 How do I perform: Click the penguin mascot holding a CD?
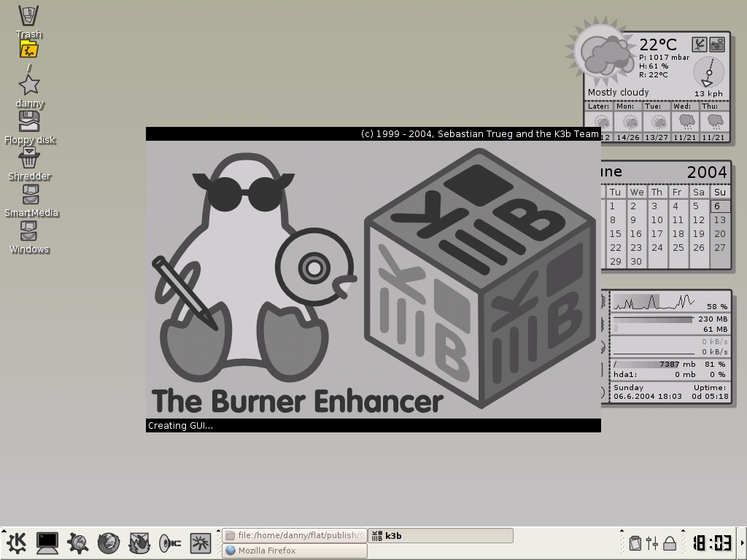(x=254, y=267)
